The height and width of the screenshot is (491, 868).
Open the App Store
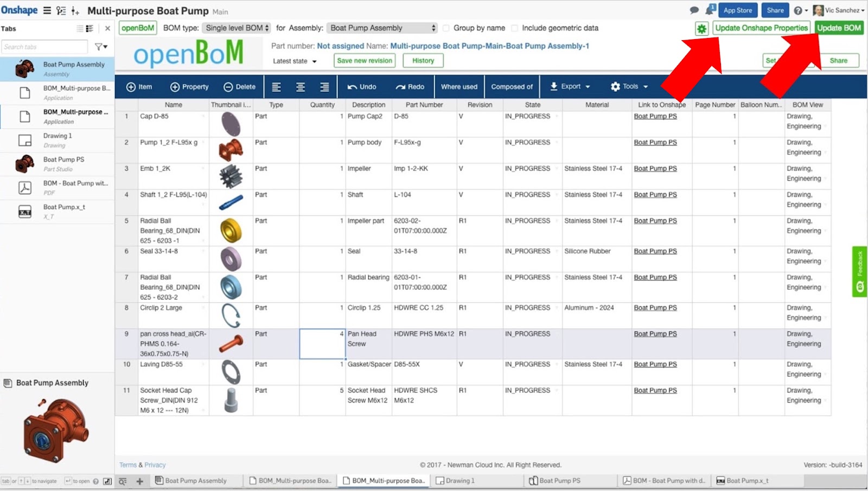[x=738, y=10]
